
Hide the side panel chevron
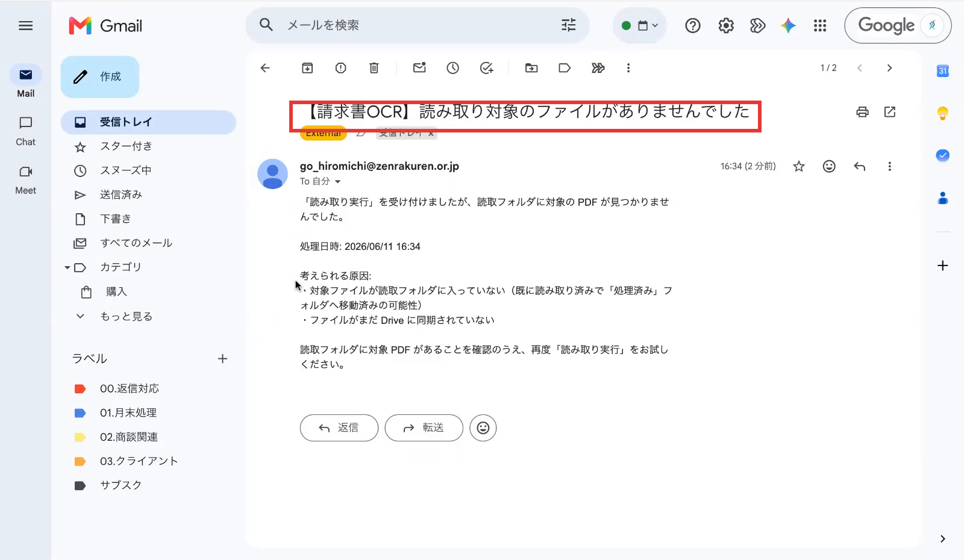(x=943, y=539)
